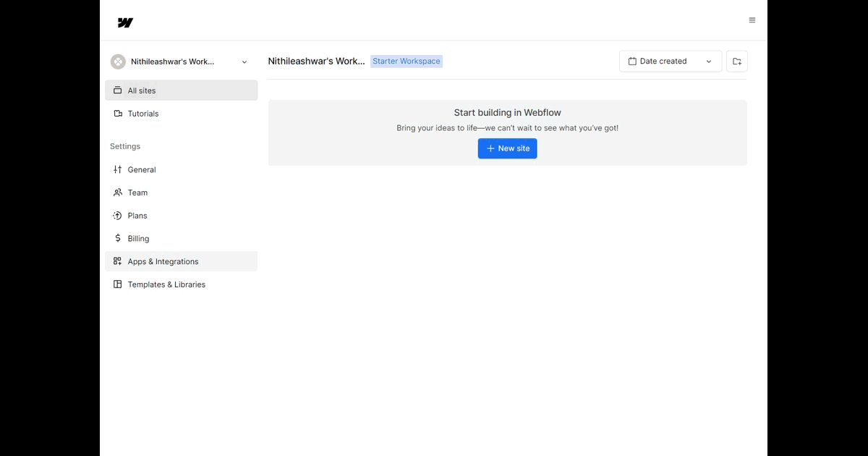The image size is (868, 456).
Task: Select All sites in sidebar
Action: click(x=182, y=90)
